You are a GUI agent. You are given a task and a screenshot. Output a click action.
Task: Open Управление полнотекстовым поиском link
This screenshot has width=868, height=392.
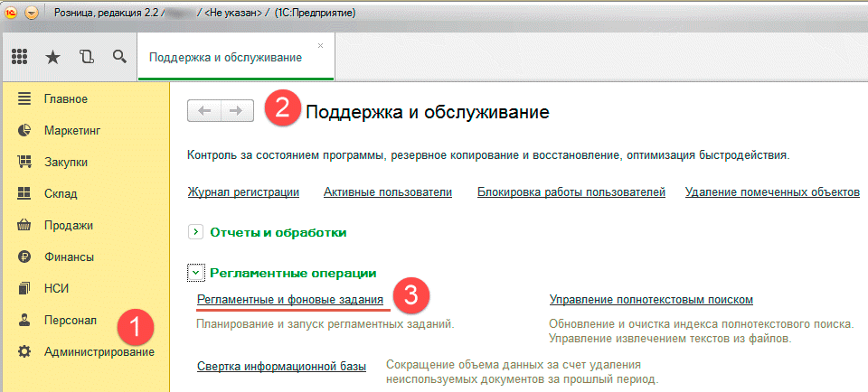point(652,300)
